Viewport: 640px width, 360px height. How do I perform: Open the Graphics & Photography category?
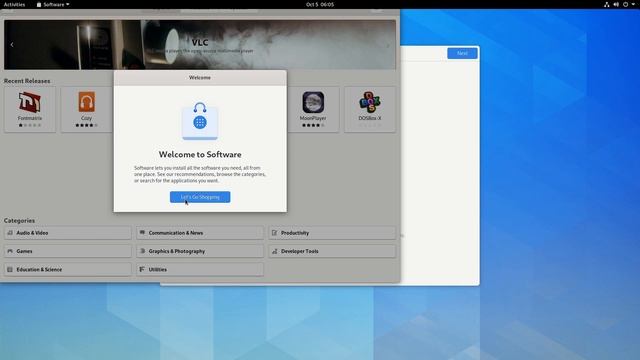pyautogui.click(x=200, y=251)
